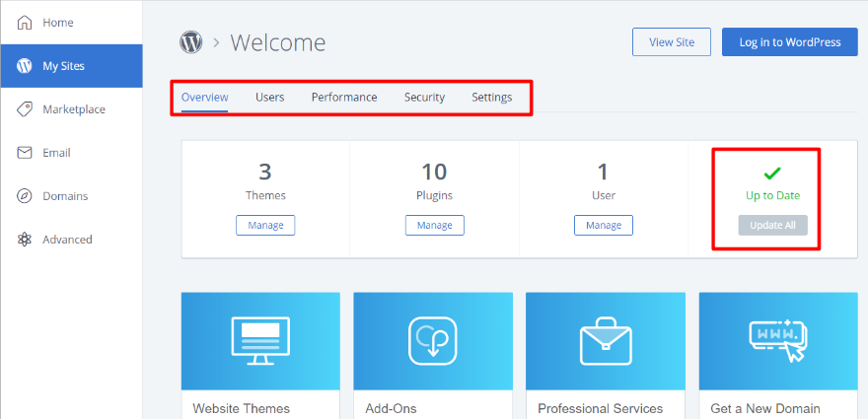Image resolution: width=868 pixels, height=419 pixels.
Task: Open the Home sidebar item
Action: point(71,23)
